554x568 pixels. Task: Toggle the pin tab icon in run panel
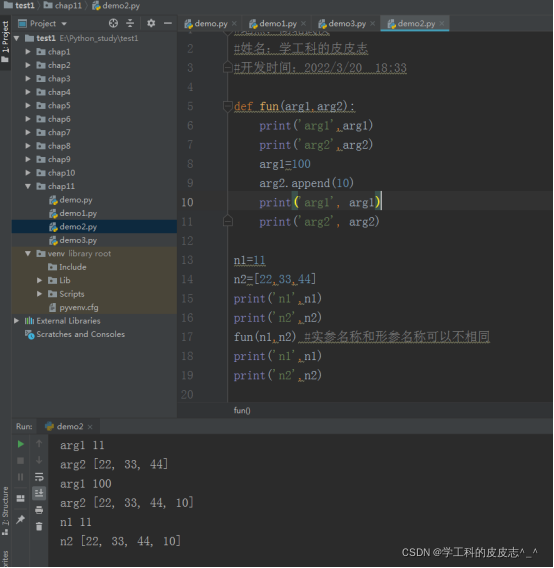(x=20, y=519)
